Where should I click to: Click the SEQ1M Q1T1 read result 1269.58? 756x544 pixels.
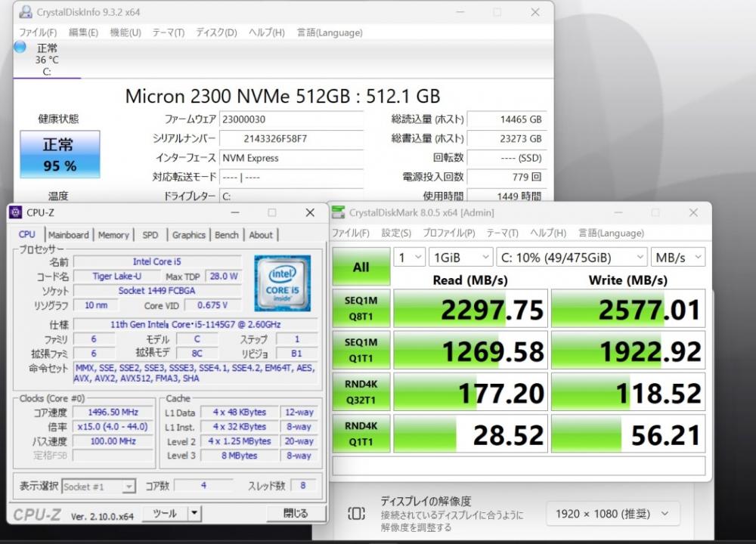470,351
